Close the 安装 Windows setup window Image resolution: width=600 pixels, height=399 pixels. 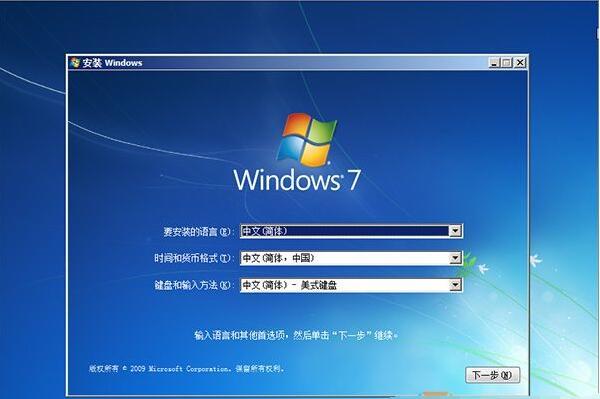pos(520,62)
